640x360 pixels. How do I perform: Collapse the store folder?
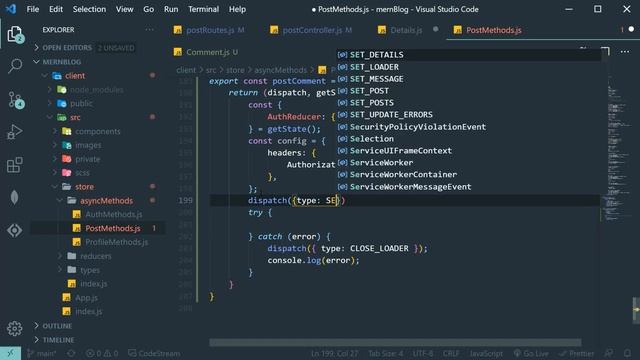point(84,187)
